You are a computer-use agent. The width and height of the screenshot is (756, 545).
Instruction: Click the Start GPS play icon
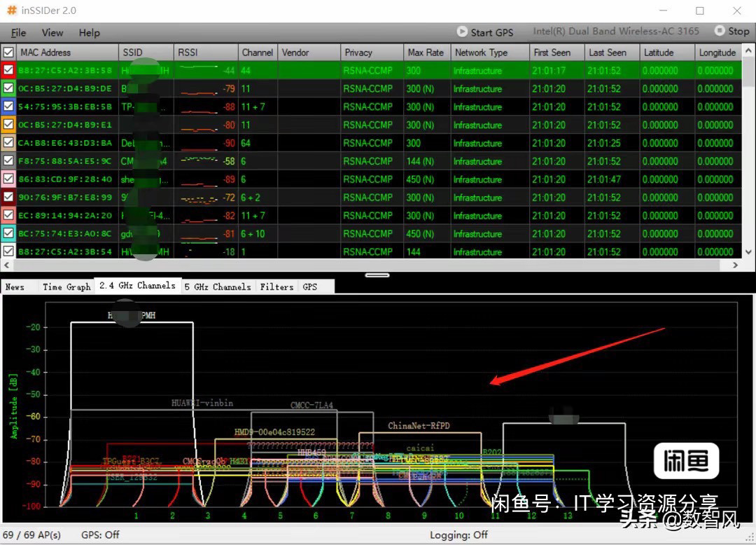pyautogui.click(x=462, y=32)
